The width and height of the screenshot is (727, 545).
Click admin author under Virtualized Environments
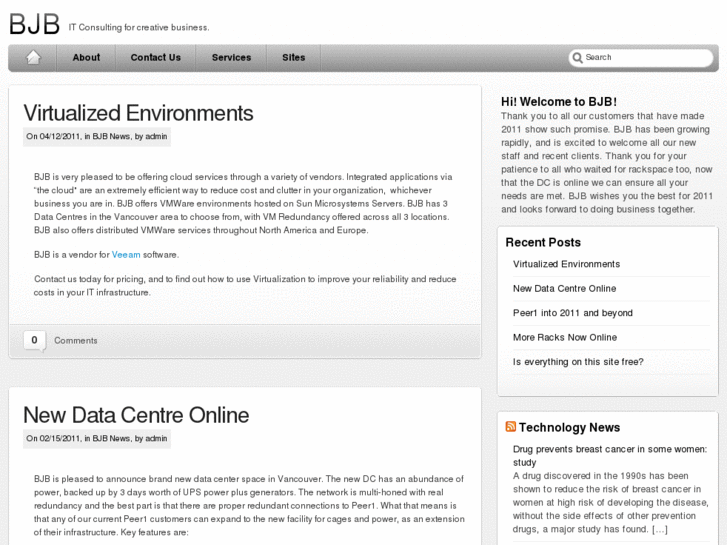(x=156, y=136)
